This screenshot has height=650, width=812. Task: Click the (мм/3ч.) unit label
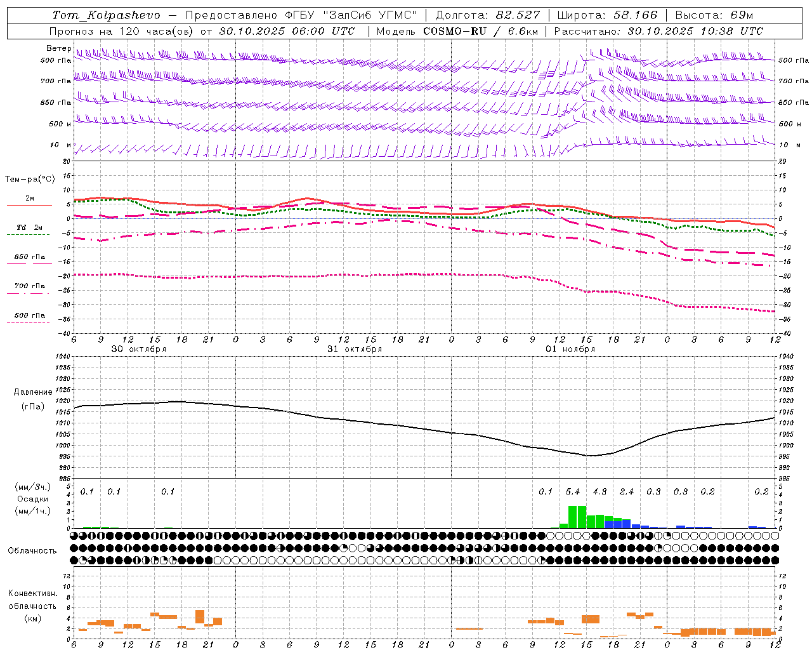click(33, 487)
